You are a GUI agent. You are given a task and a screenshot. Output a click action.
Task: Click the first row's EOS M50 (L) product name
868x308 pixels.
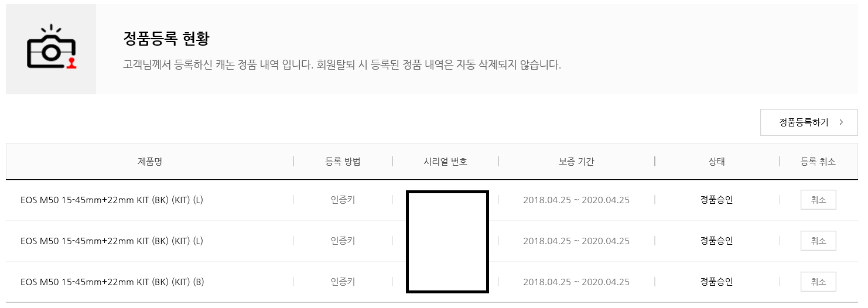(x=111, y=200)
